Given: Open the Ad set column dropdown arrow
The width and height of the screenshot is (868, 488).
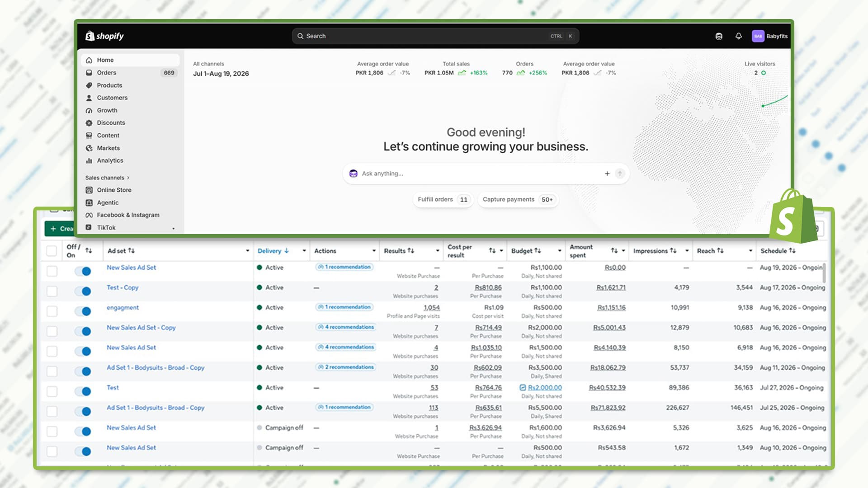Looking at the screenshot, I should click(x=247, y=251).
